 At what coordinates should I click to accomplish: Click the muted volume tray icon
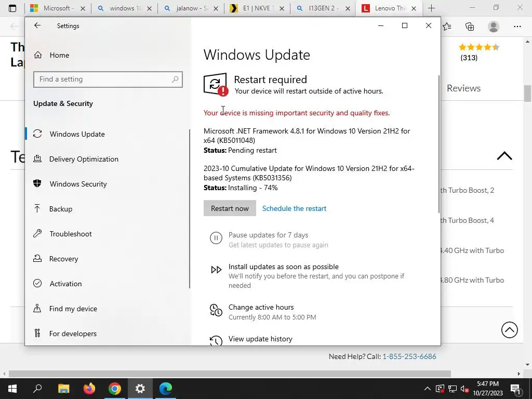464,389
